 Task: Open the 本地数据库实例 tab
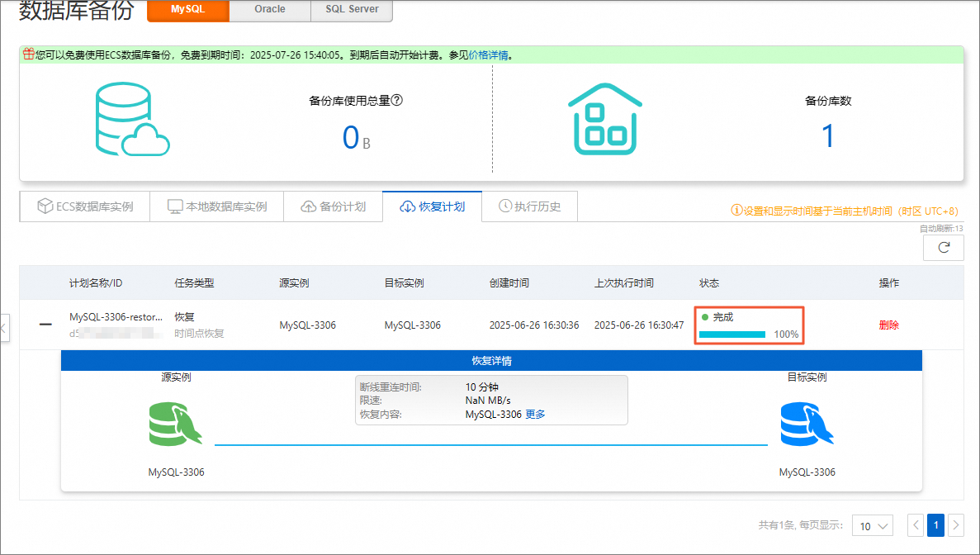217,206
